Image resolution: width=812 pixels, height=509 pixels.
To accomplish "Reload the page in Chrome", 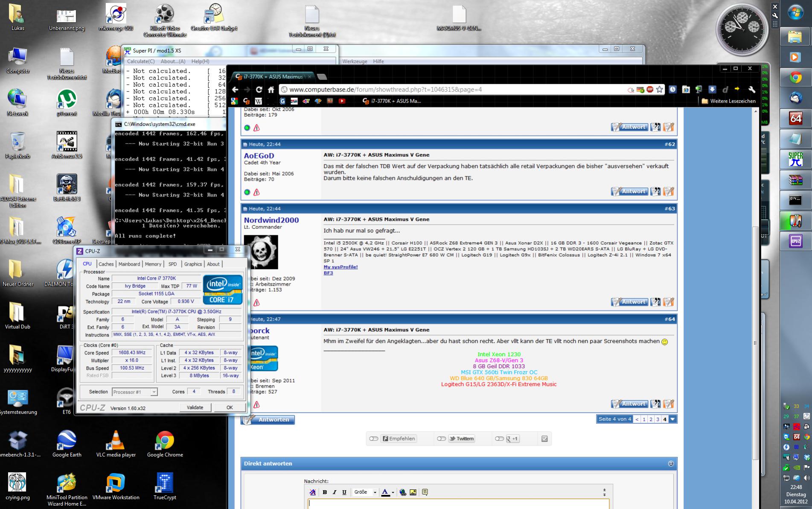I will (259, 90).
